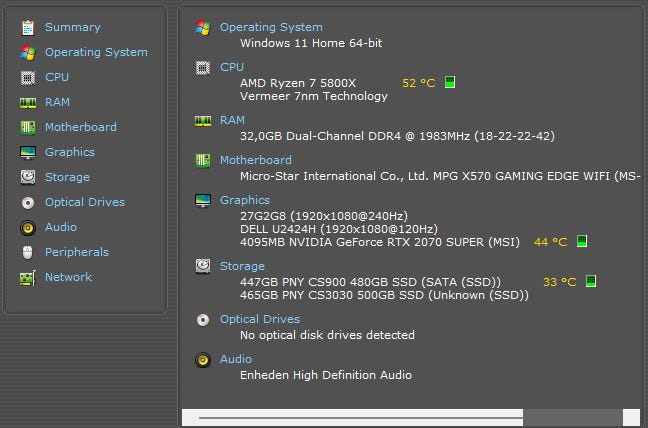Click the CPU heading link in main panel
The width and height of the screenshot is (648, 428).
[232, 67]
